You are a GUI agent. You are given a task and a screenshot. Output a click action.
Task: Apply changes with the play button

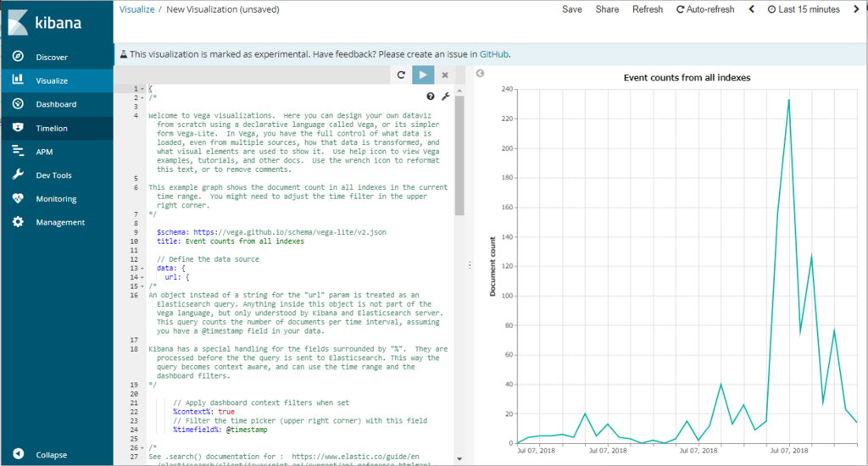point(423,75)
